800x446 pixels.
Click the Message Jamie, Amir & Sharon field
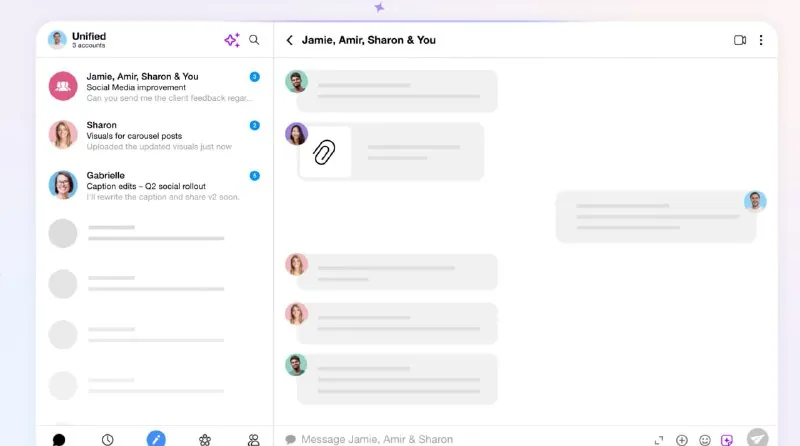click(x=459, y=439)
